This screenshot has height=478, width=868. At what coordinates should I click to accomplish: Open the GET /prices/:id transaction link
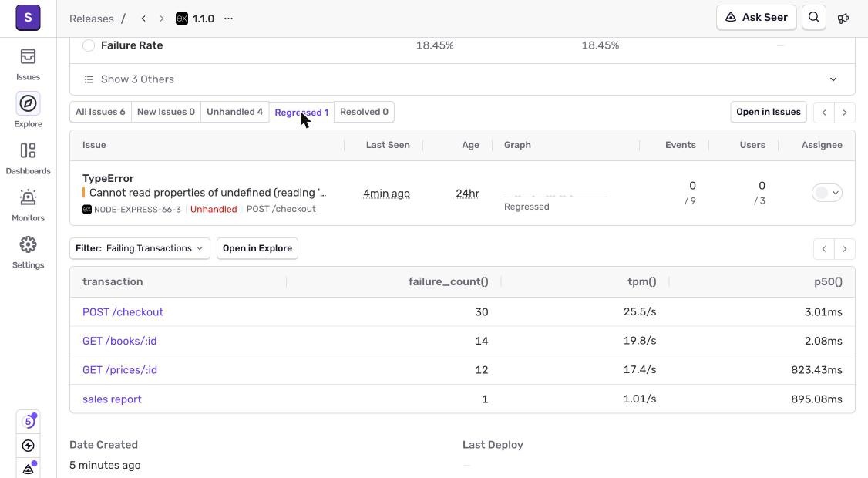pos(119,369)
